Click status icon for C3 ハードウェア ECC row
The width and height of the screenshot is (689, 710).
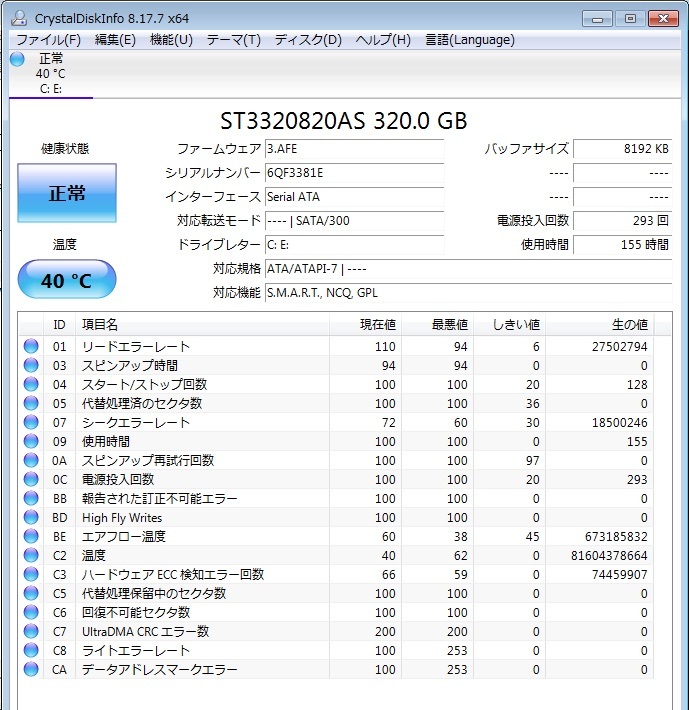click(31, 574)
